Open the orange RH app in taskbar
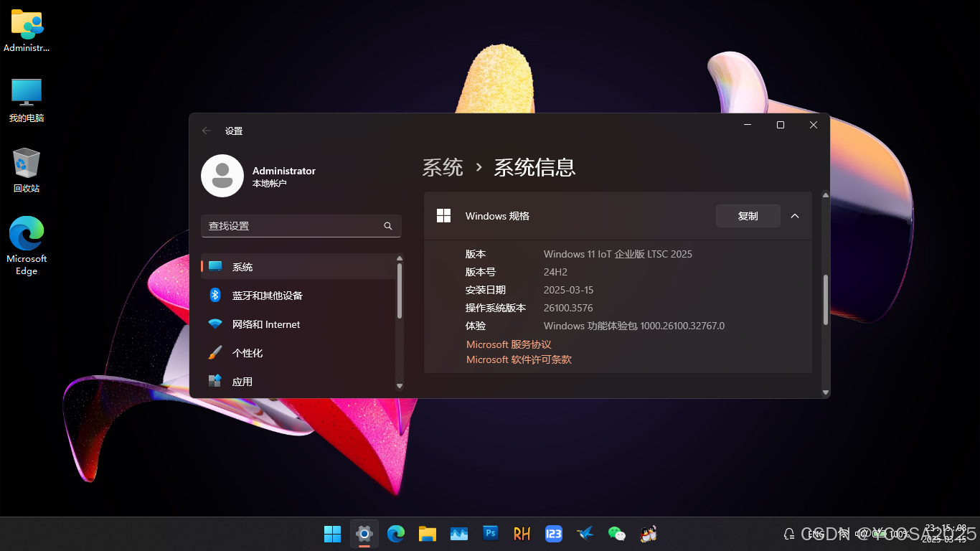 click(522, 534)
